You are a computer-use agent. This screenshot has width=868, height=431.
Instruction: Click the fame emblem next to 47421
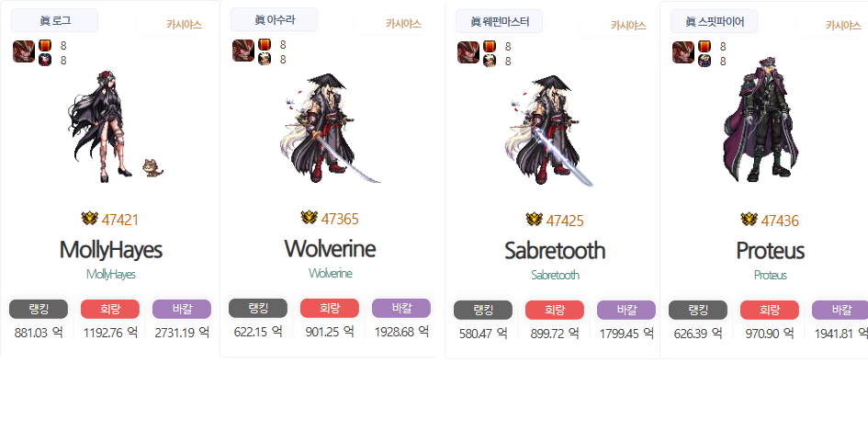(x=90, y=219)
